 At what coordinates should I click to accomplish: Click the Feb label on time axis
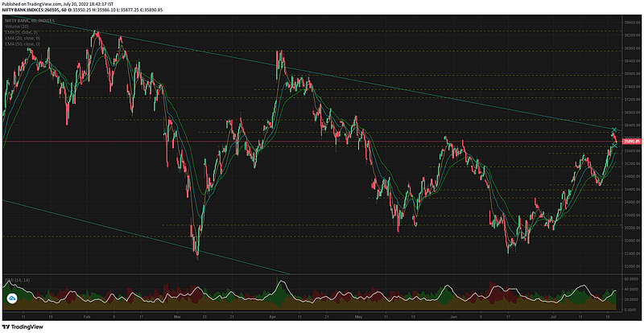pos(86,318)
